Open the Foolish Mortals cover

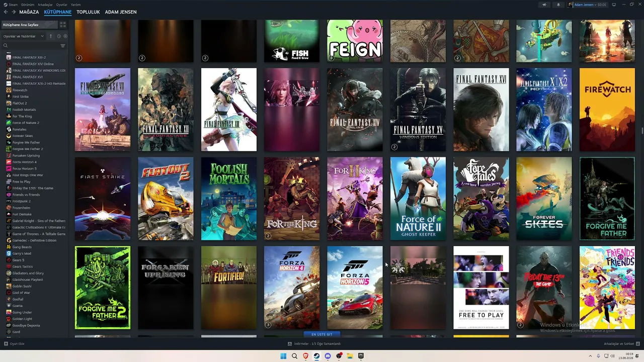229,199
